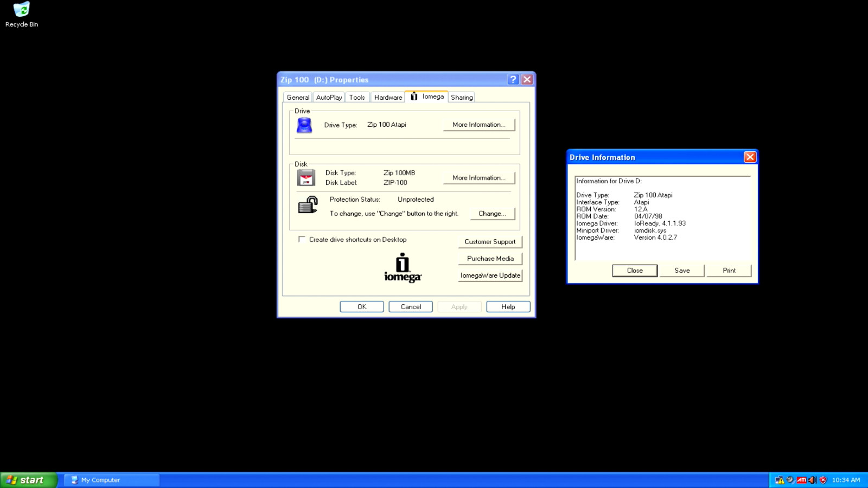Click the red Zip disk icon

306,178
